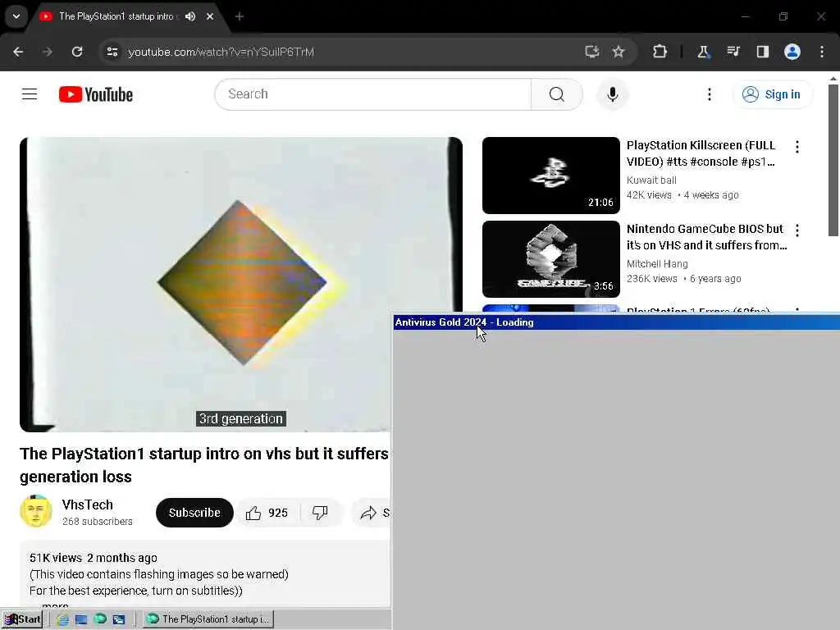This screenshot has width=840, height=630.
Task: Mute the tab using the speaker icon
Action: (190, 16)
